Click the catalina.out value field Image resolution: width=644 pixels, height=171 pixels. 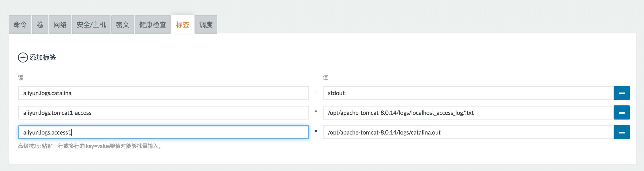(x=468, y=132)
